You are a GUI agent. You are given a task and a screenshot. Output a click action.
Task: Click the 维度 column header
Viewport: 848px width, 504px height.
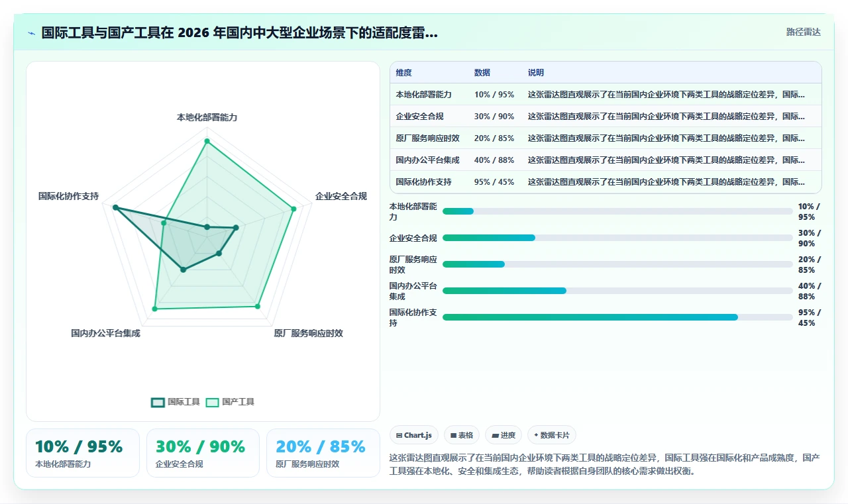click(404, 73)
